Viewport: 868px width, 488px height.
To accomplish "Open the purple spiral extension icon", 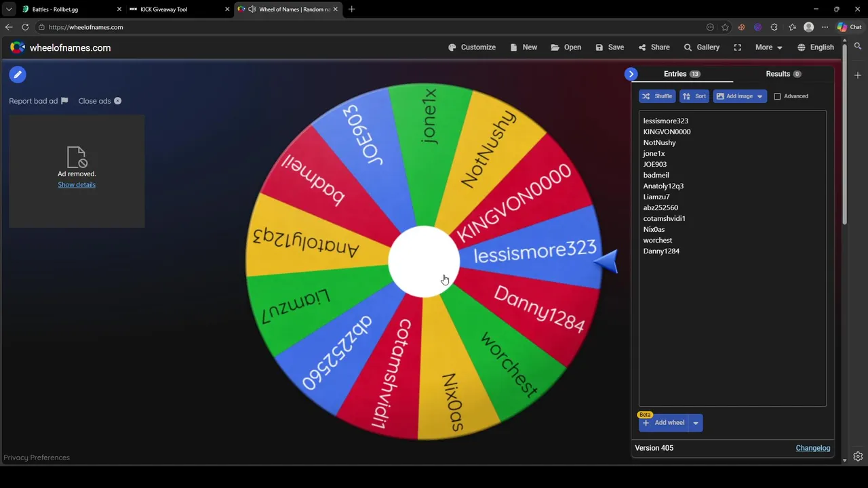I will coord(757,27).
